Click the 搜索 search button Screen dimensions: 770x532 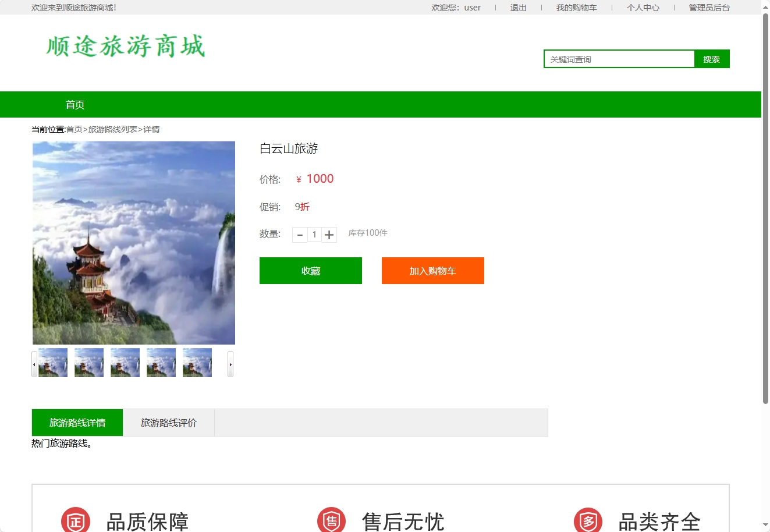[x=711, y=59]
